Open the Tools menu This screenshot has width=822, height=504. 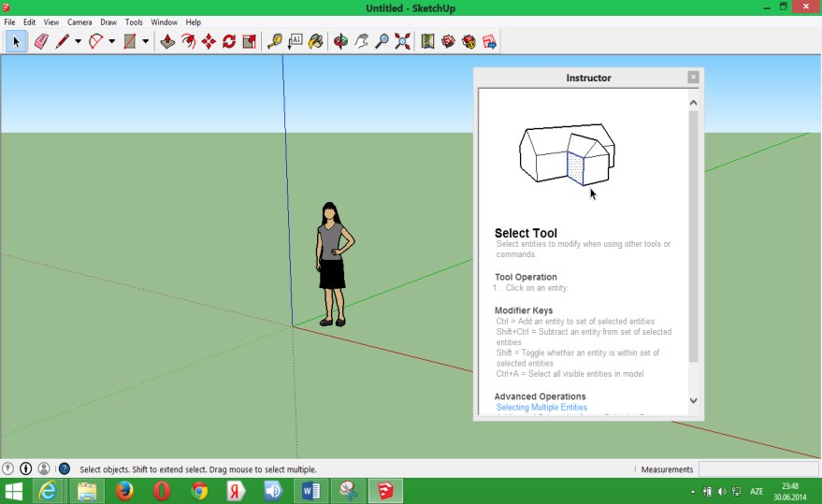134,22
